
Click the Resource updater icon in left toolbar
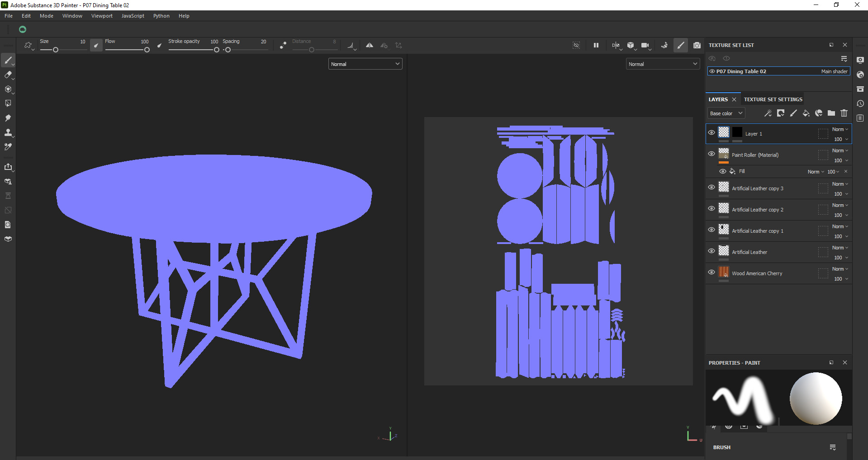[x=8, y=225]
